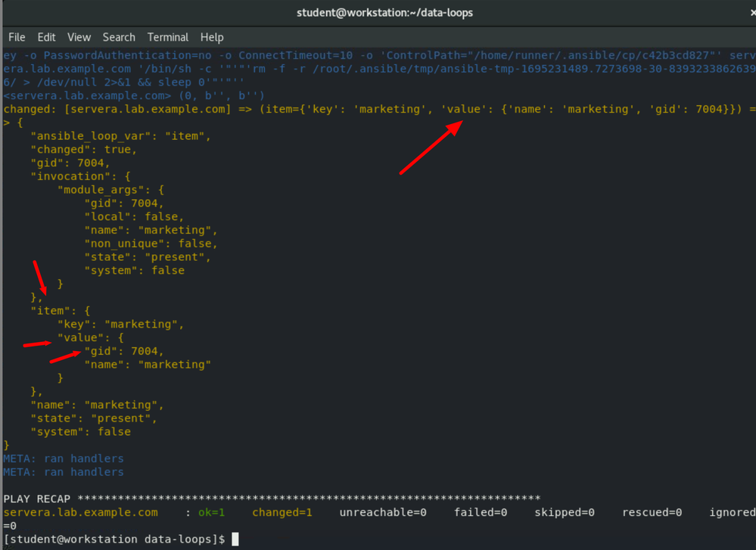Open the View menu
The width and height of the screenshot is (756, 550).
pyautogui.click(x=79, y=37)
